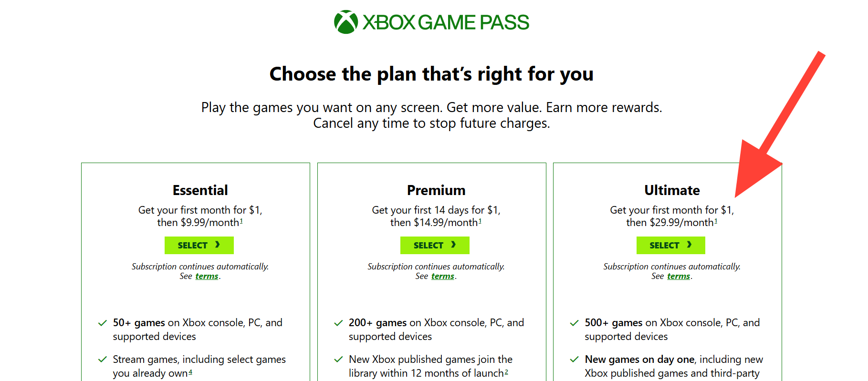Click checkmark next to New games on day one

click(575, 360)
